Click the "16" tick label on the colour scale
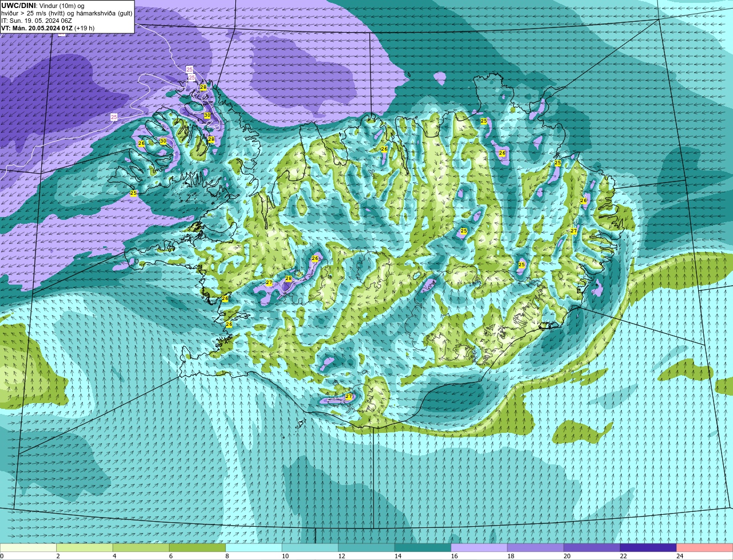733x560 pixels. click(455, 556)
